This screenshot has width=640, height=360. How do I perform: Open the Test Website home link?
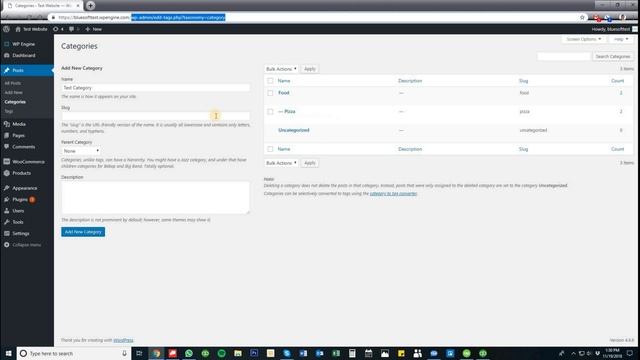tap(31, 29)
